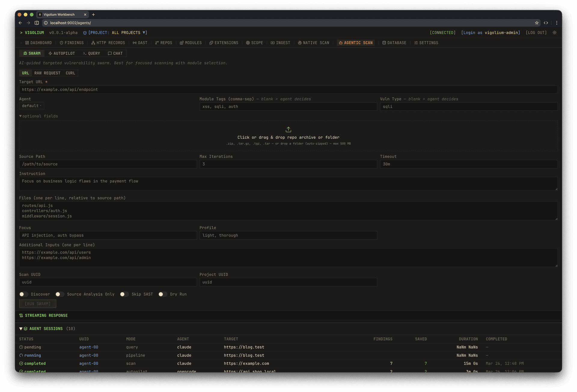Open the DATABASE panel icon
The image size is (577, 392).
pyautogui.click(x=384, y=43)
